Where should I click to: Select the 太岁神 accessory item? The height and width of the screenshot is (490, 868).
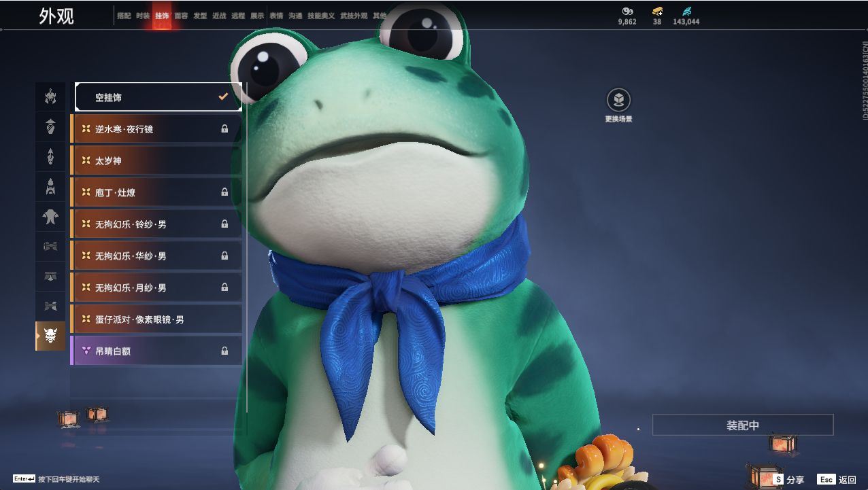tap(156, 161)
